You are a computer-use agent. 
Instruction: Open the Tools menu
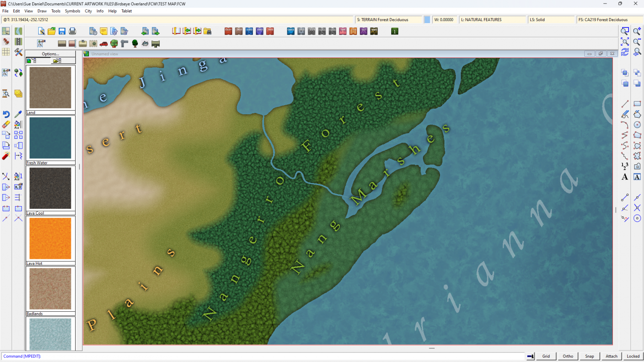click(56, 11)
